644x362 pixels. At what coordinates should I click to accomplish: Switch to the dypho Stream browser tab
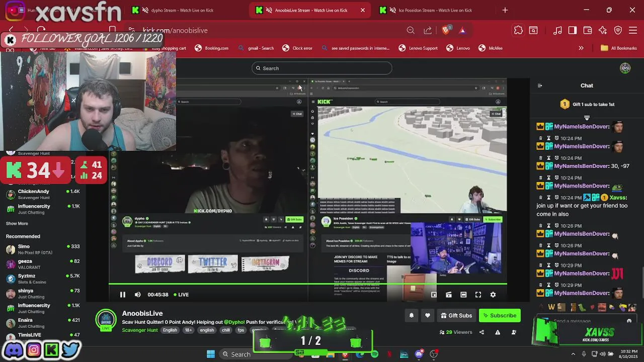coord(185,10)
